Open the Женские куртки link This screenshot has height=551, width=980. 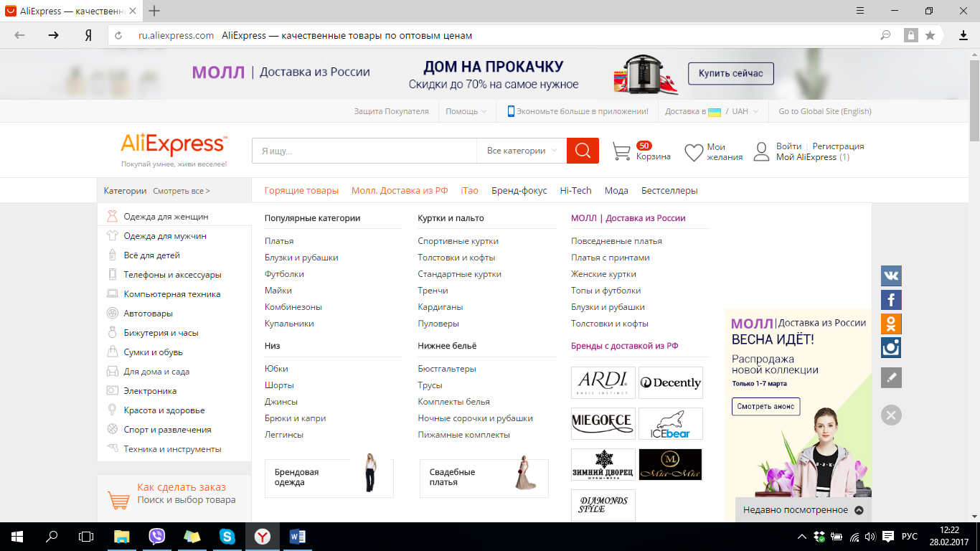(x=603, y=274)
